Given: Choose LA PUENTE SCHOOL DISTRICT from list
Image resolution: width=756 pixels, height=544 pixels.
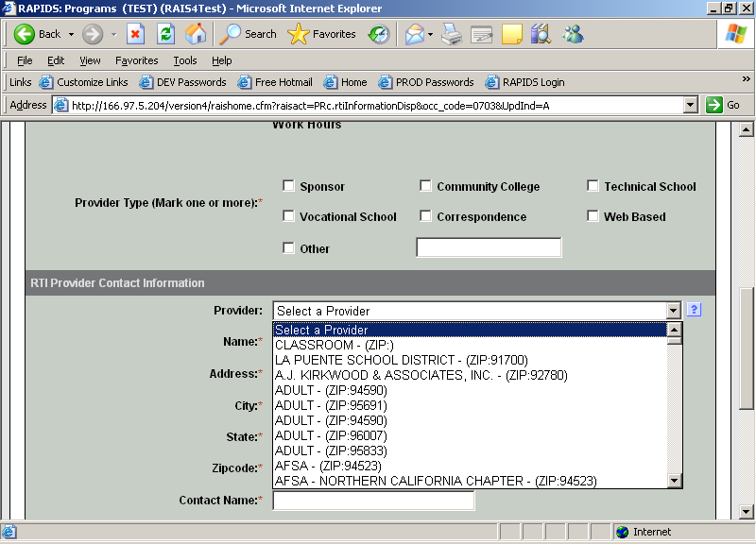Looking at the screenshot, I should click(x=401, y=360).
